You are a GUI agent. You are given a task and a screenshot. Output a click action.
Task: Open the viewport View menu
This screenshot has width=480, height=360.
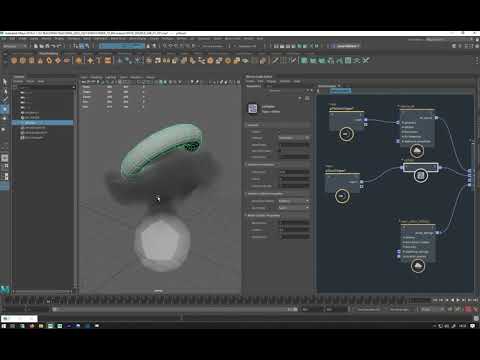pyautogui.click(x=84, y=77)
